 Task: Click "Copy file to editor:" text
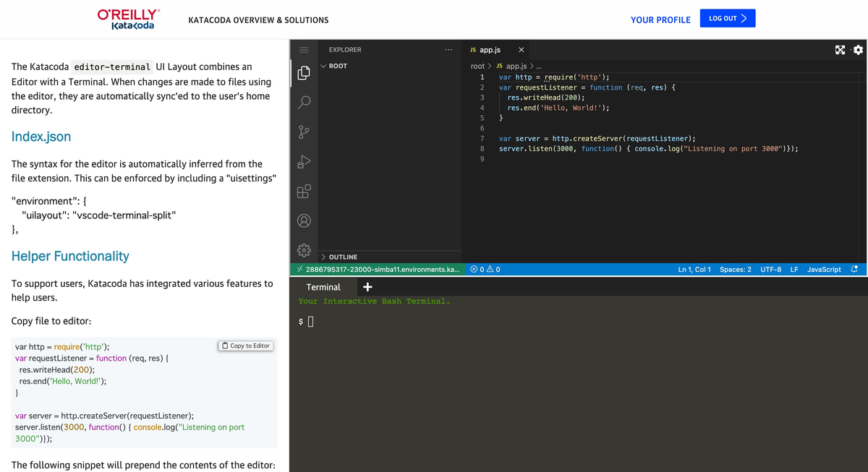[x=51, y=321]
